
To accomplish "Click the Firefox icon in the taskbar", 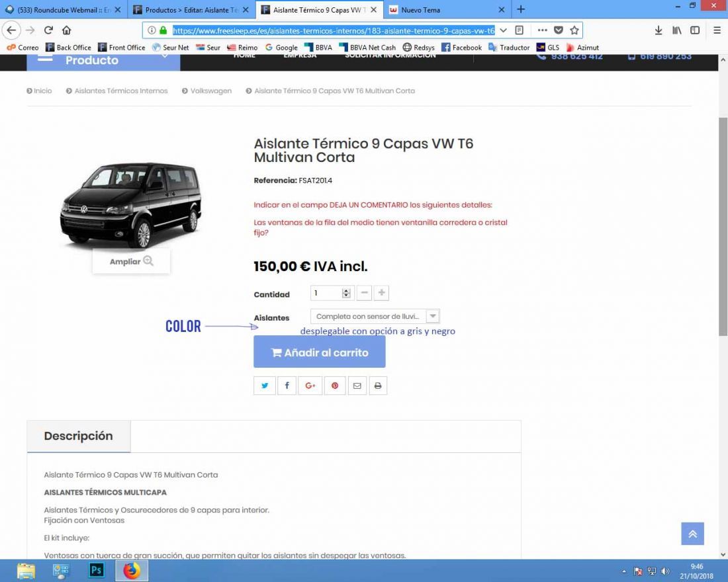I will pos(132,570).
